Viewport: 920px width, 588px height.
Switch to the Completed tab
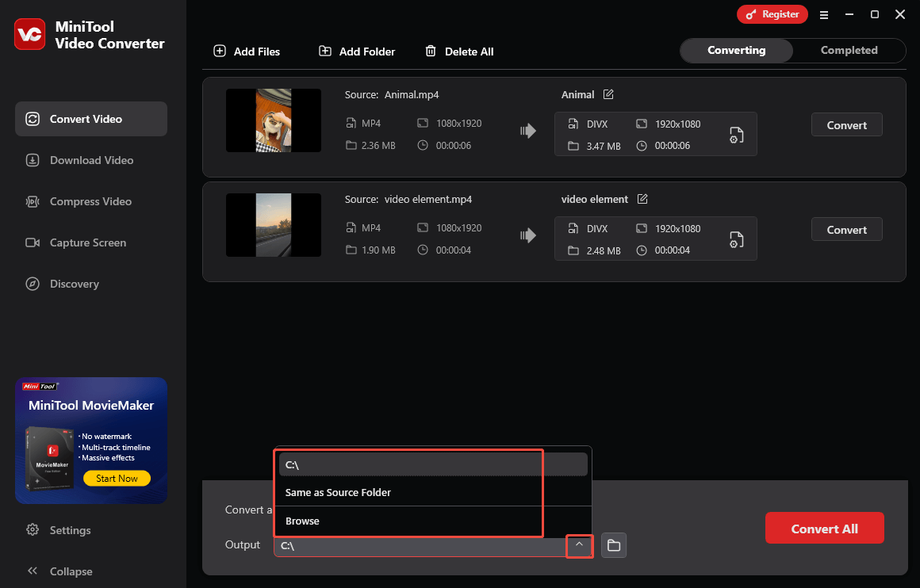[849, 50]
